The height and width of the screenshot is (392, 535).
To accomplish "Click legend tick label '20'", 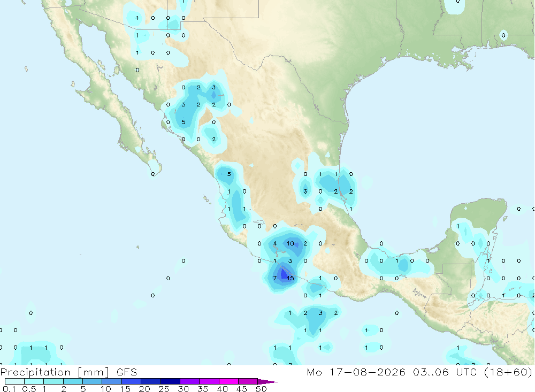I will point(144,389).
